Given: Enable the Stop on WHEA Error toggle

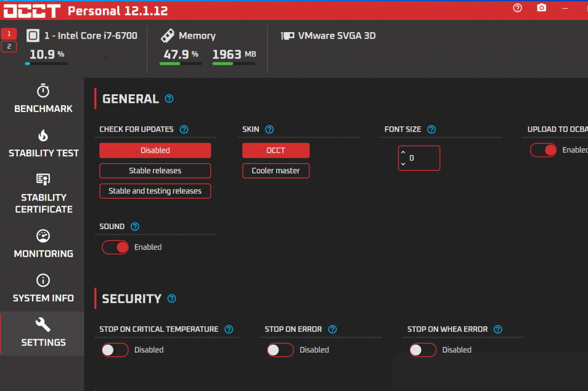Looking at the screenshot, I should [x=423, y=350].
